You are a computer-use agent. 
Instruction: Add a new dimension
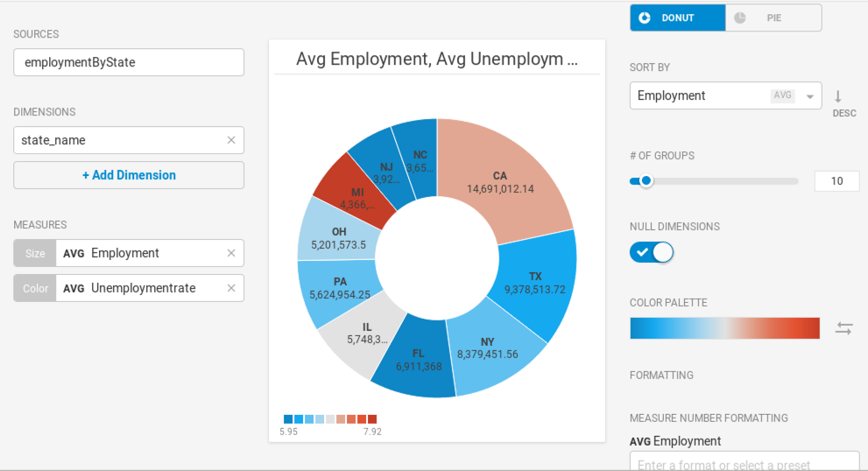pos(129,175)
